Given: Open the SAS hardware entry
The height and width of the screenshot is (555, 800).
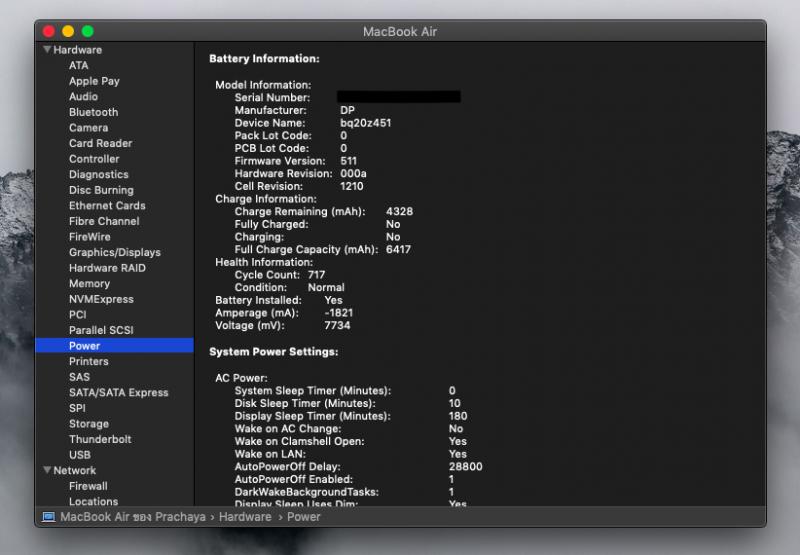Looking at the screenshot, I should pos(79,377).
